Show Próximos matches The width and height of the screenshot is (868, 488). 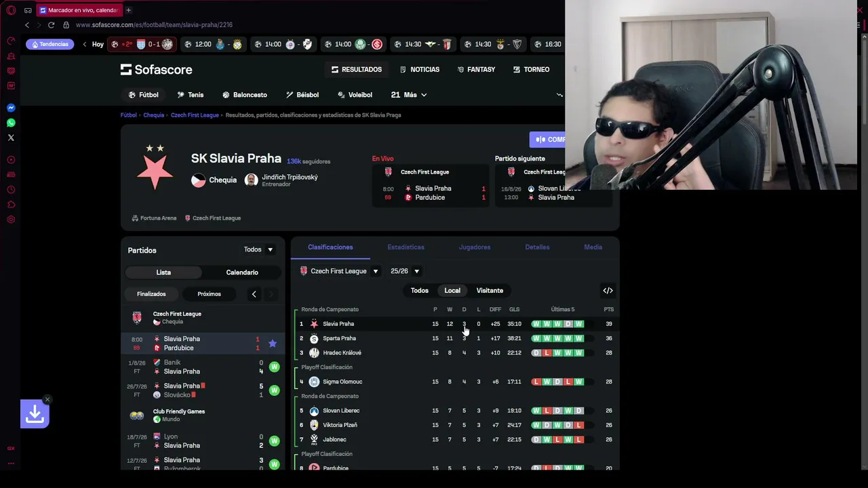pyautogui.click(x=209, y=294)
